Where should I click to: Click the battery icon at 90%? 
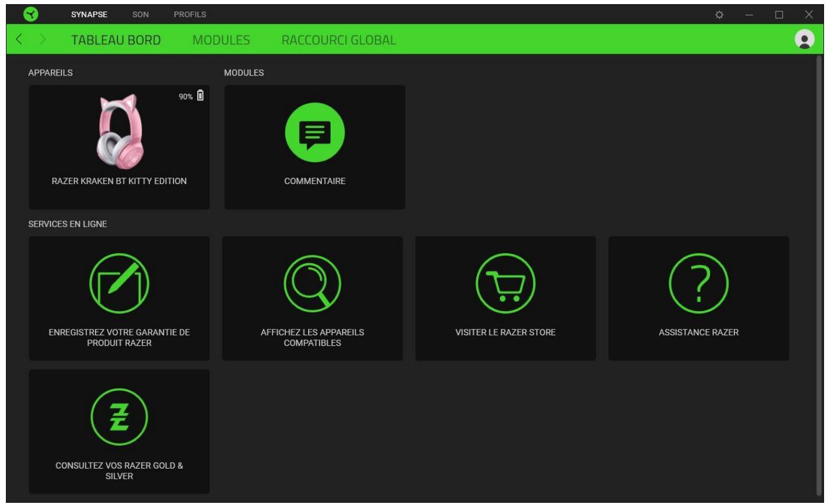click(200, 96)
